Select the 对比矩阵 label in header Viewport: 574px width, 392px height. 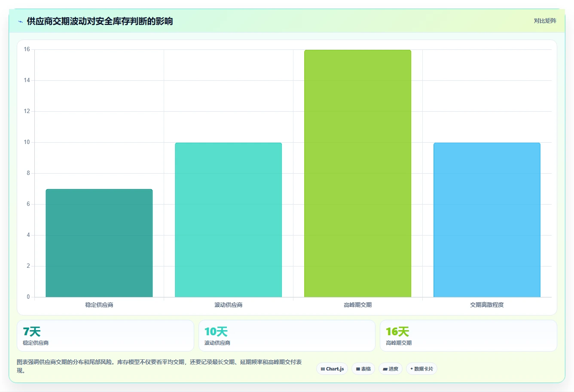(x=545, y=21)
